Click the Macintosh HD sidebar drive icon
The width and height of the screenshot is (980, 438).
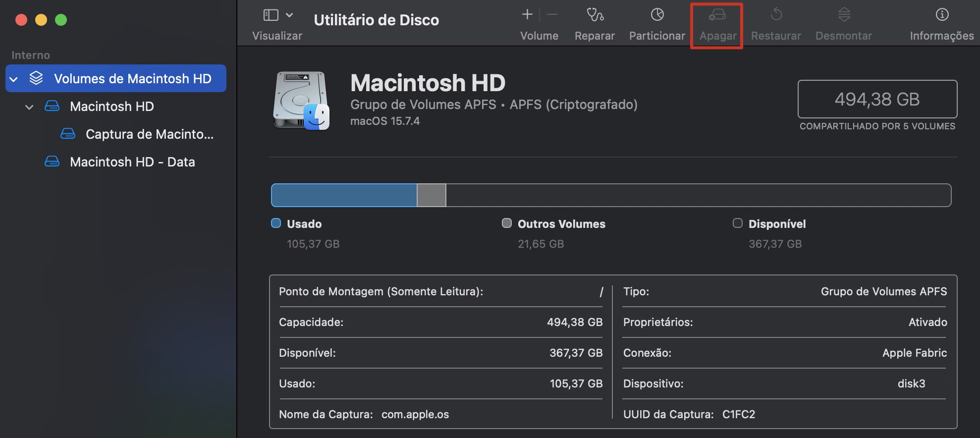tap(52, 106)
